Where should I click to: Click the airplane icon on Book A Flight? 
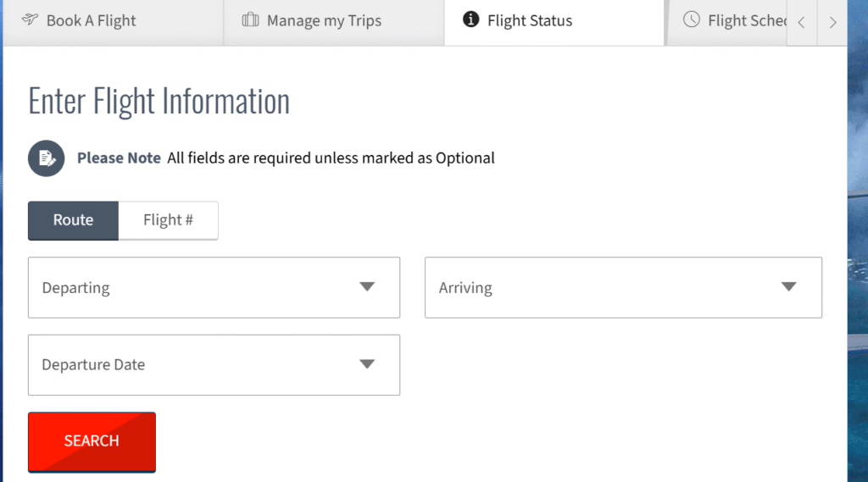click(x=31, y=20)
